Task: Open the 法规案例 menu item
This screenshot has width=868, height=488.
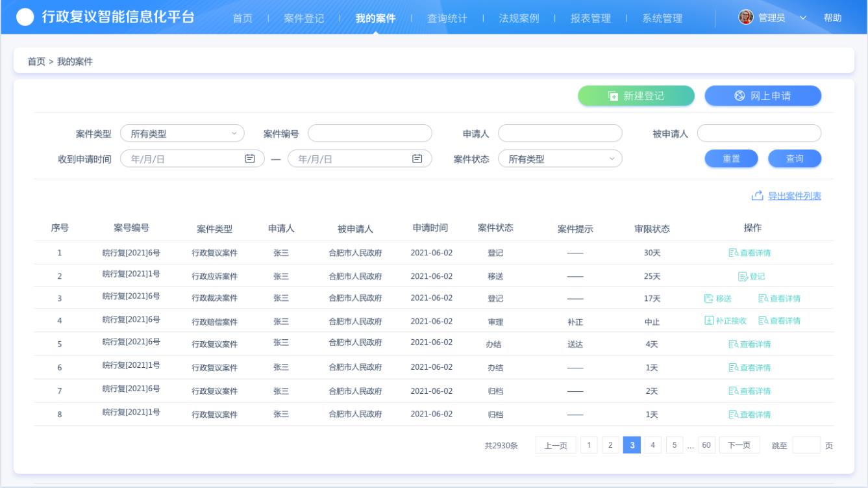Action: [x=519, y=18]
